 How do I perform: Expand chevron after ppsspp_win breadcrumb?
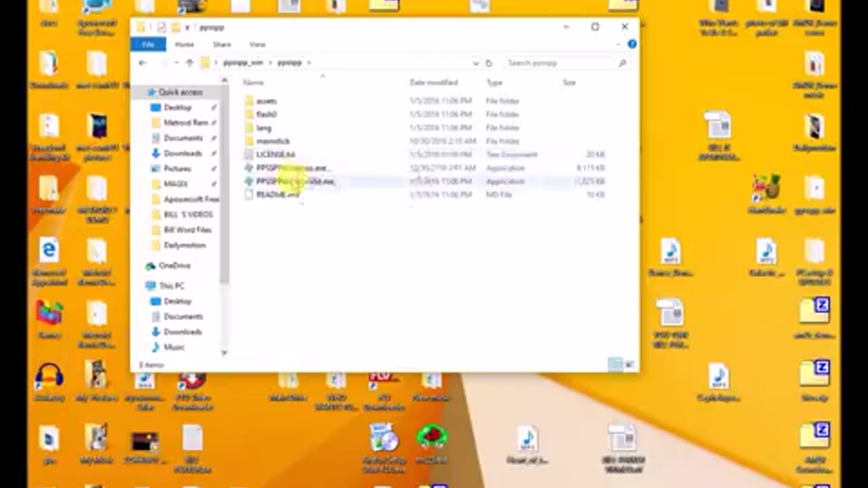tap(270, 62)
